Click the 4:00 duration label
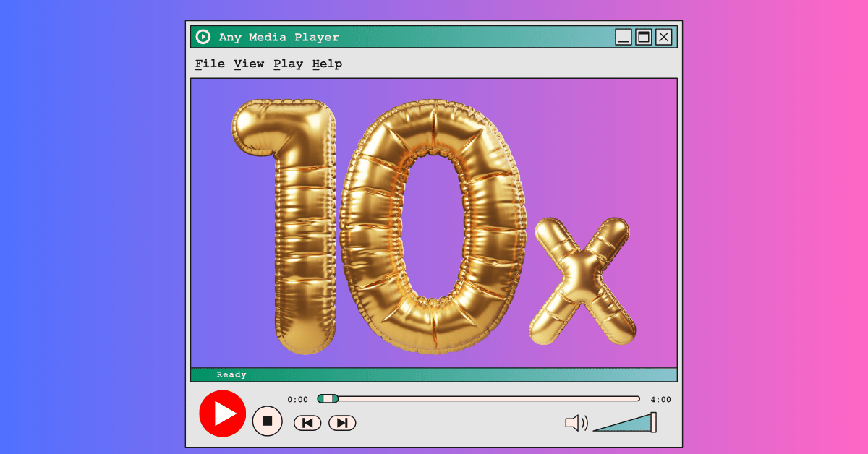868x454 pixels. coord(660,398)
